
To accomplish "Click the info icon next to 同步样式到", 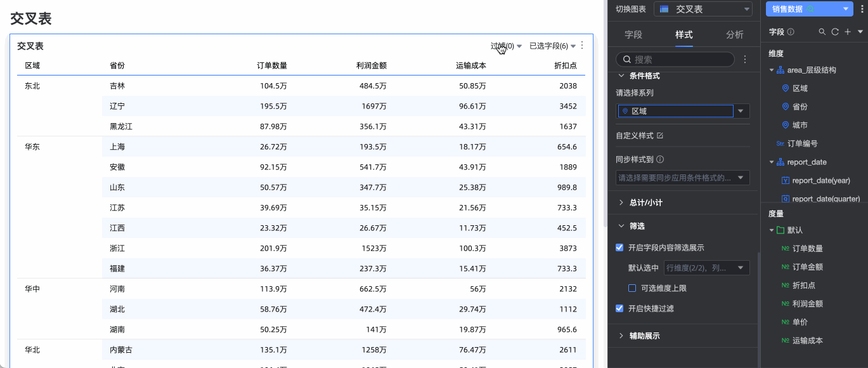I will (x=660, y=160).
